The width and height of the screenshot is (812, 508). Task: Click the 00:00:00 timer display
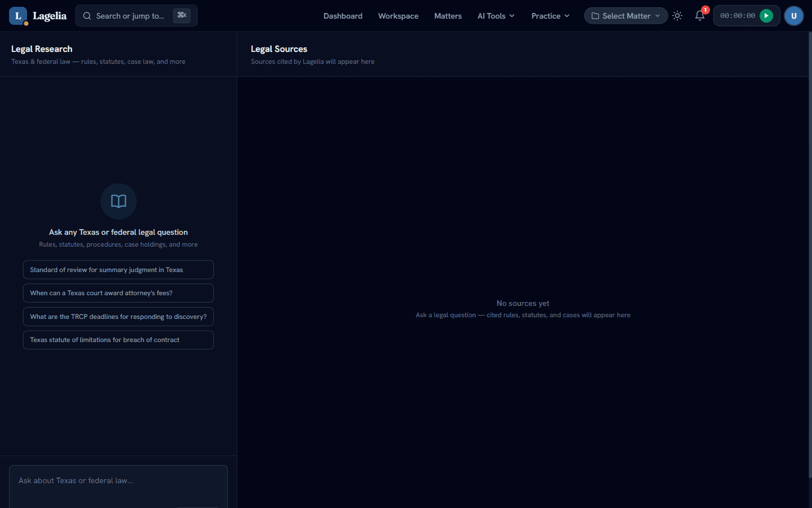pos(738,16)
